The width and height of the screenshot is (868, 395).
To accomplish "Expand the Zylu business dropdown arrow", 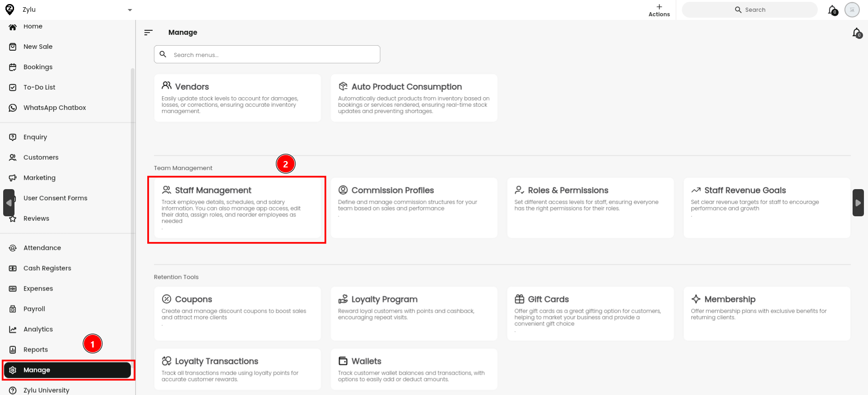I will (130, 10).
